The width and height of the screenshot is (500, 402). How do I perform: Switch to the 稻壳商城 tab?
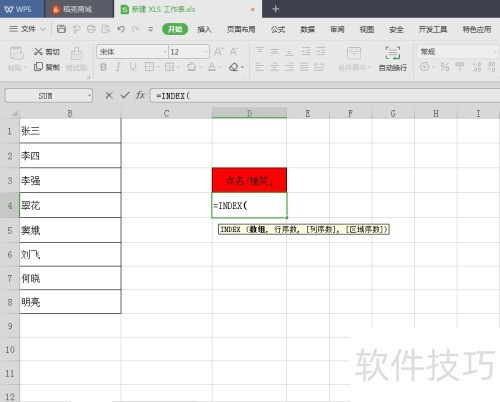click(78, 9)
